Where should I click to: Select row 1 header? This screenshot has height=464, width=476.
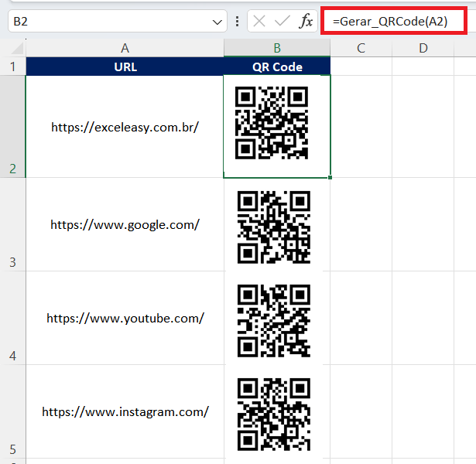point(12,67)
